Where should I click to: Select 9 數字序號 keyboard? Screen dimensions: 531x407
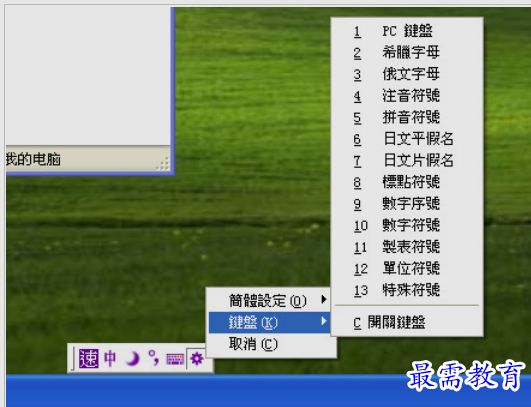coord(407,204)
